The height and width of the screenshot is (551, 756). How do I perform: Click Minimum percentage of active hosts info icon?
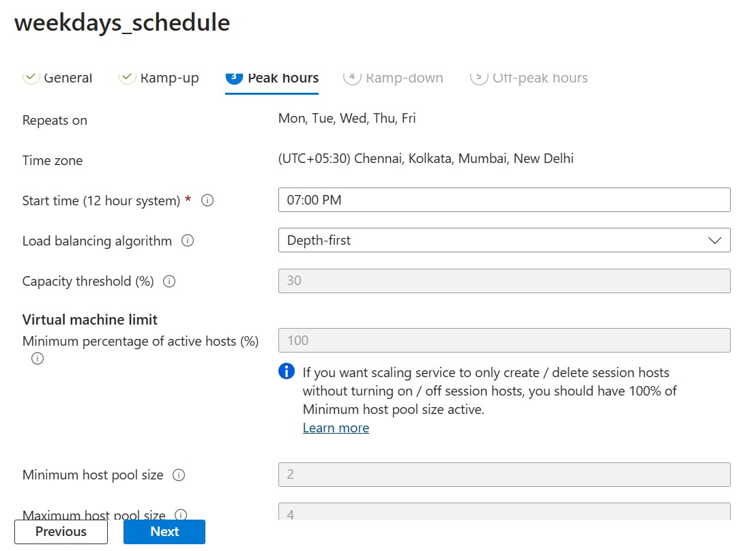tap(38, 358)
